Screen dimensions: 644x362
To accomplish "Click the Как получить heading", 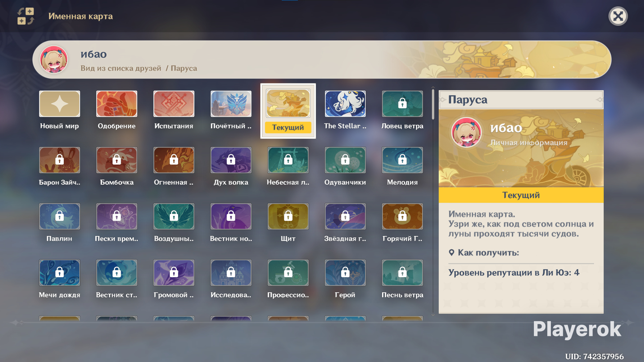I will (488, 253).
